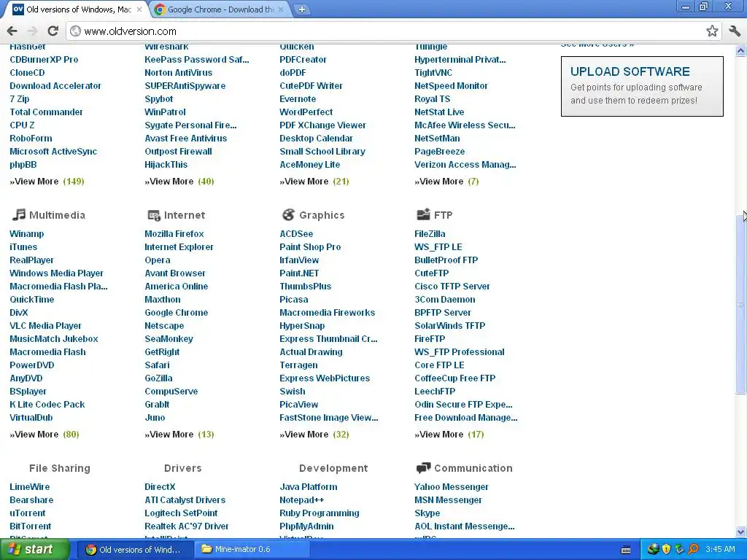Click the network globe tray icon
Image resolution: width=747 pixels, height=560 pixels.
coord(653,549)
